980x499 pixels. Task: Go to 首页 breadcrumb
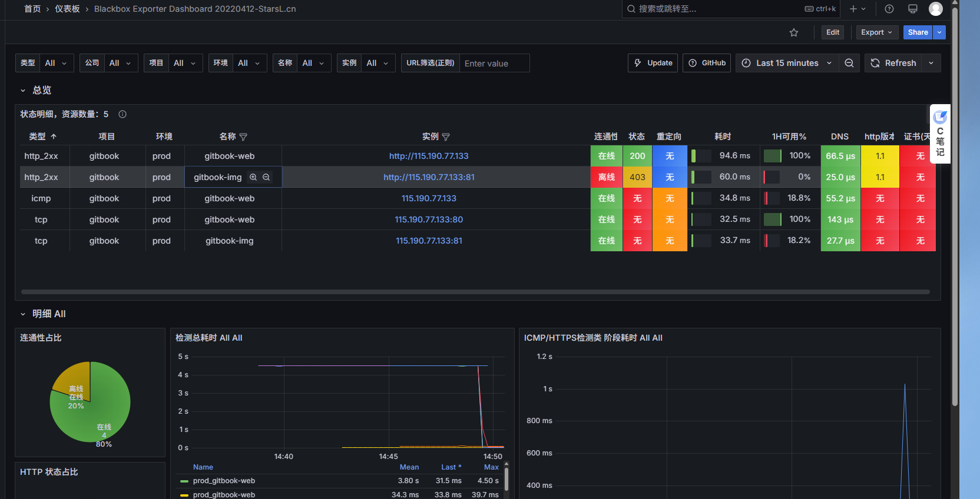(32, 9)
